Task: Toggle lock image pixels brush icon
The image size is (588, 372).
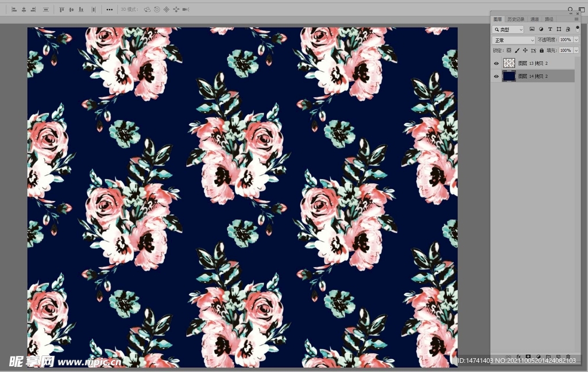Action: 517,51
